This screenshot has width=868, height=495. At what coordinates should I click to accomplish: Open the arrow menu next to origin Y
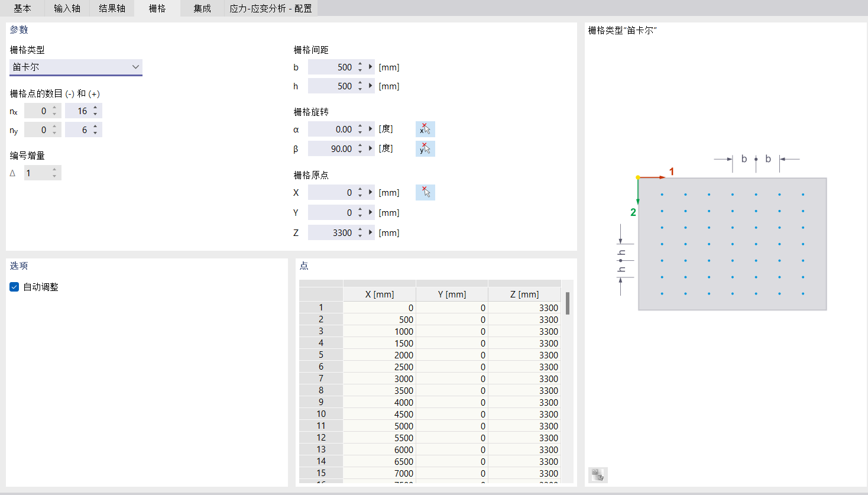pos(371,212)
